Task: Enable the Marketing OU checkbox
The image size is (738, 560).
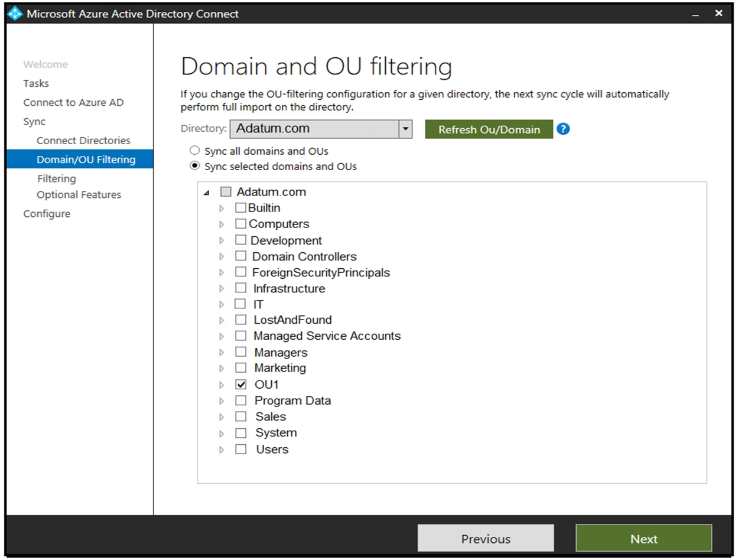Action: coord(240,368)
